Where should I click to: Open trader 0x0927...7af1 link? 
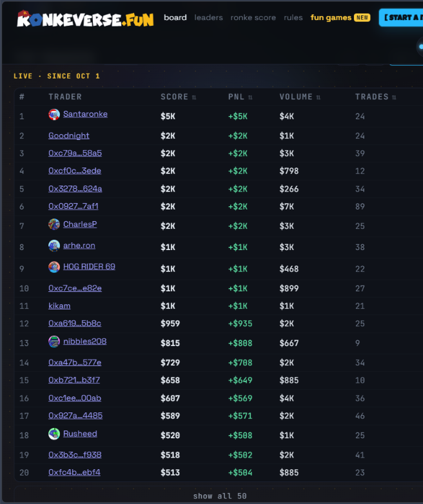tap(74, 206)
